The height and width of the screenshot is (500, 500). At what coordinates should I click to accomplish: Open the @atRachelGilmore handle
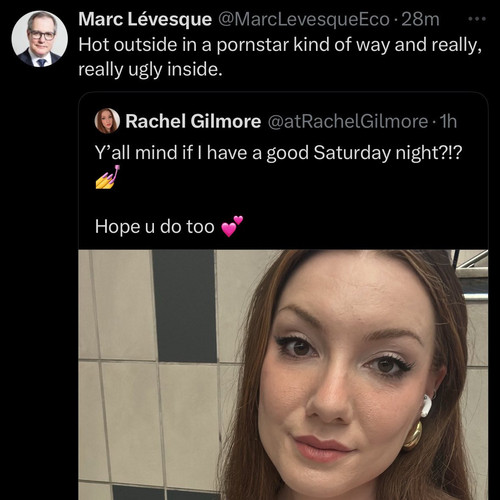[x=348, y=121]
